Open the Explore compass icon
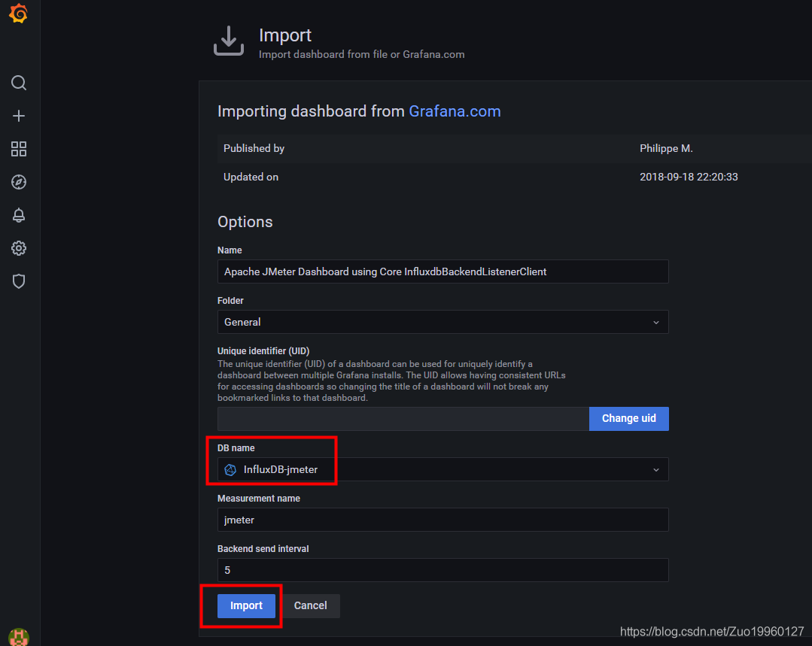The height and width of the screenshot is (646, 812). click(x=19, y=182)
